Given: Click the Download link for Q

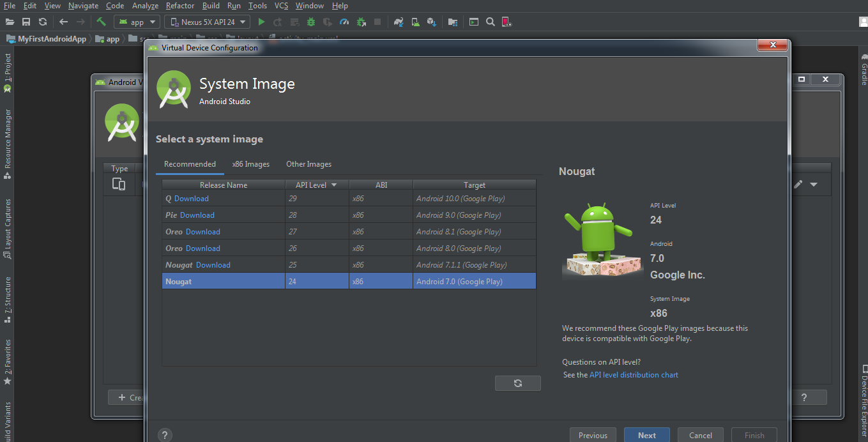Looking at the screenshot, I should click(x=192, y=199).
